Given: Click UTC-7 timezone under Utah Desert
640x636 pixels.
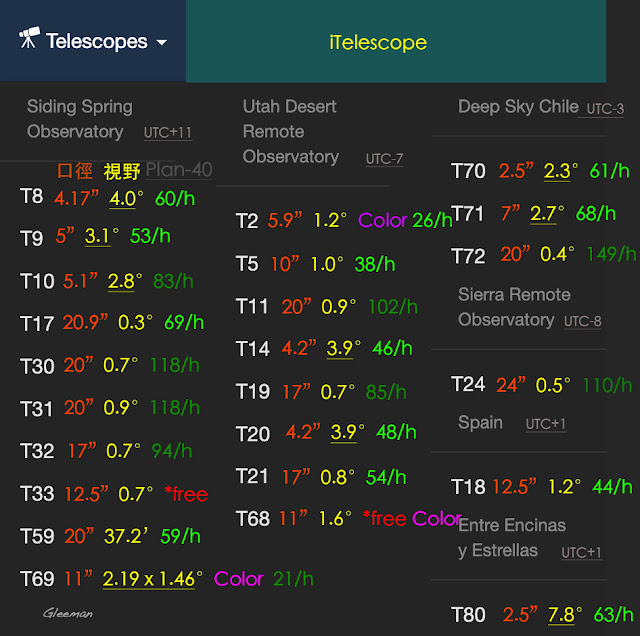Looking at the screenshot, I should pos(384,159).
